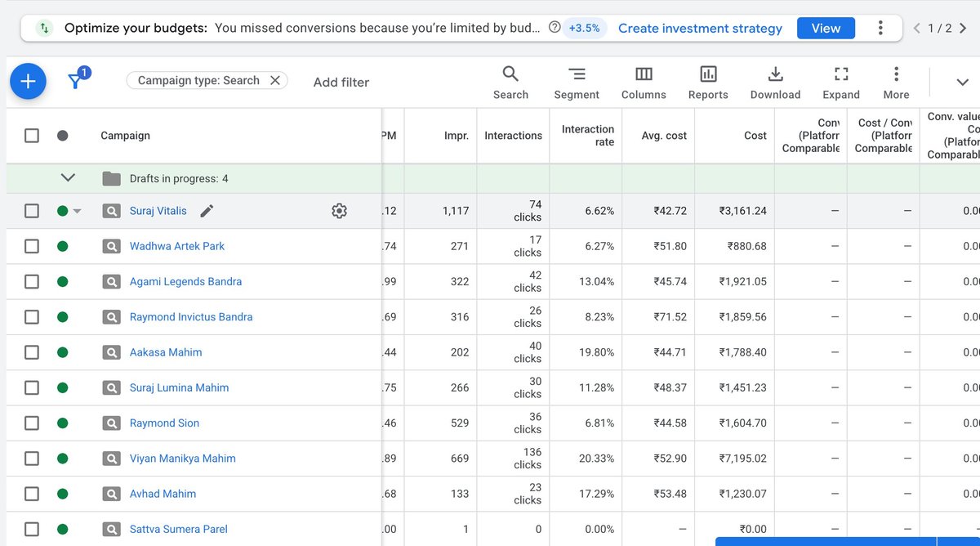Open Drafts in progress folder icon
980x546 pixels.
click(x=111, y=178)
